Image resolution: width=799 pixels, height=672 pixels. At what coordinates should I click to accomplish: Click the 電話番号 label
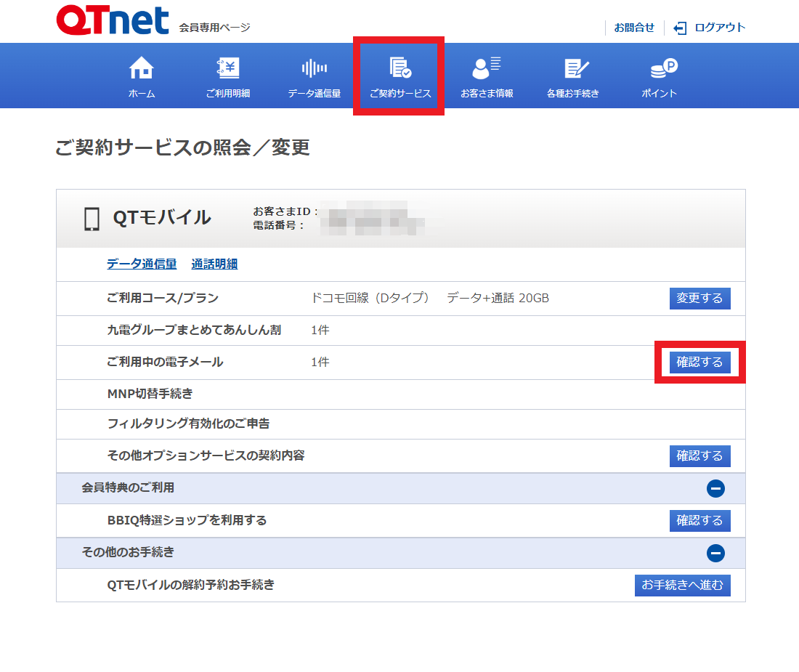278,225
